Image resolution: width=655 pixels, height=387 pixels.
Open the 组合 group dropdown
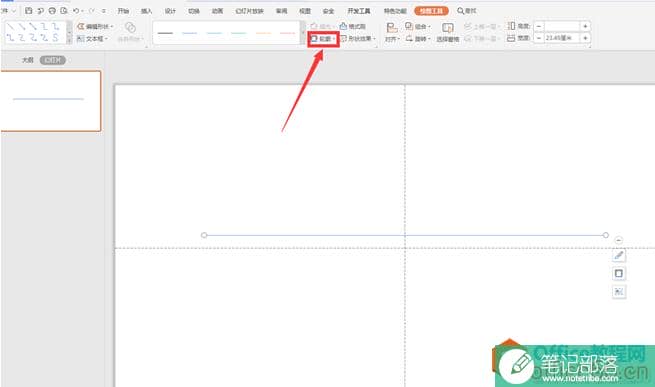point(418,26)
